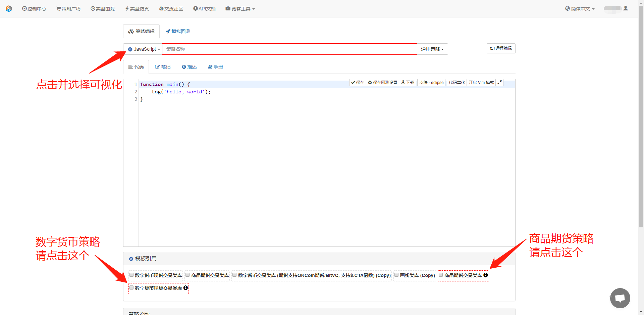Click the platform logo in the top-left corner
The width and height of the screenshot is (644, 315).
coord(9,9)
